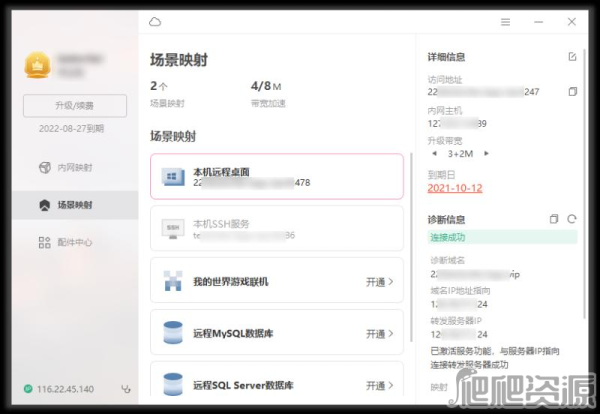Screen dimensions: 600x414
Task: Open the 配件中心 sidebar section
Action: click(x=68, y=242)
